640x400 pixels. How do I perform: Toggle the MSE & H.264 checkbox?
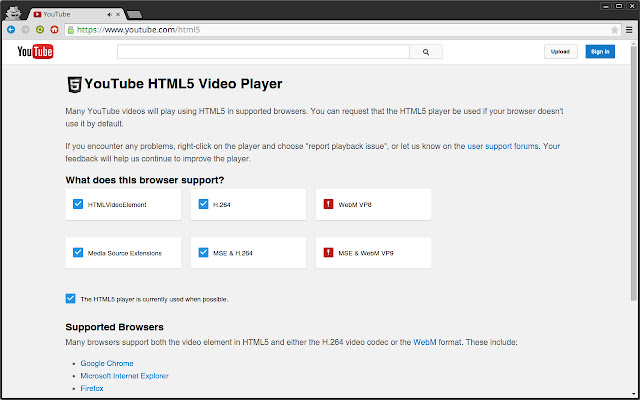[203, 253]
